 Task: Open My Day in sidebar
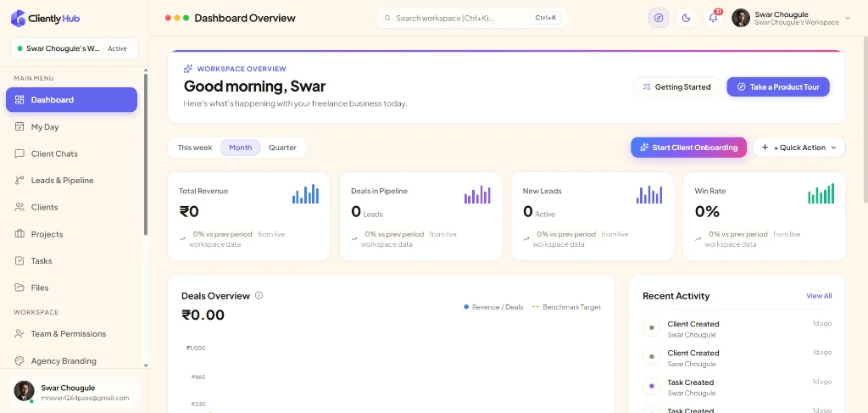point(71,126)
